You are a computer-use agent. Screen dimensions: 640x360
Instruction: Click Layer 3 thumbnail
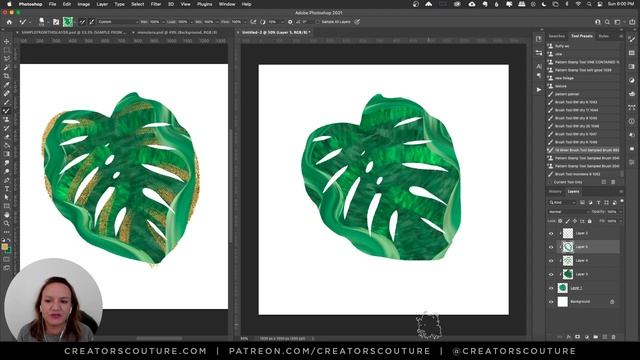(x=568, y=274)
